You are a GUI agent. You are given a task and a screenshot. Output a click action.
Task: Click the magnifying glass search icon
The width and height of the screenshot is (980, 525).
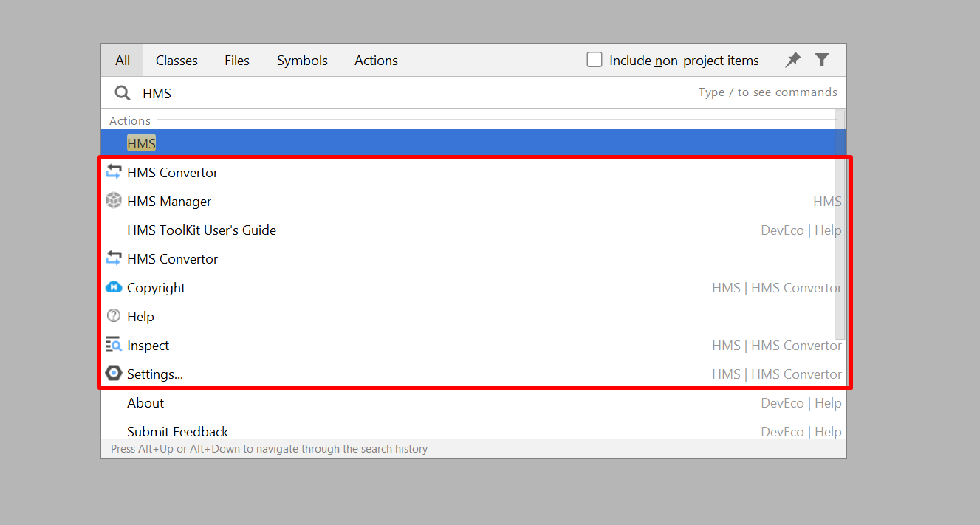pos(123,93)
